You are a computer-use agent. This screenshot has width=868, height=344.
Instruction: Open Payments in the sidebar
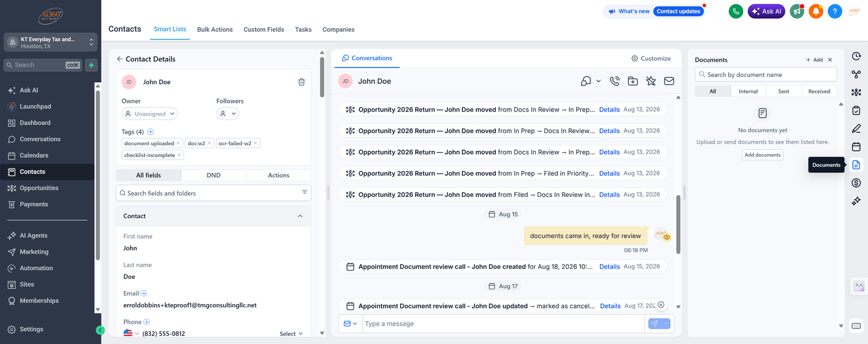[x=34, y=205]
